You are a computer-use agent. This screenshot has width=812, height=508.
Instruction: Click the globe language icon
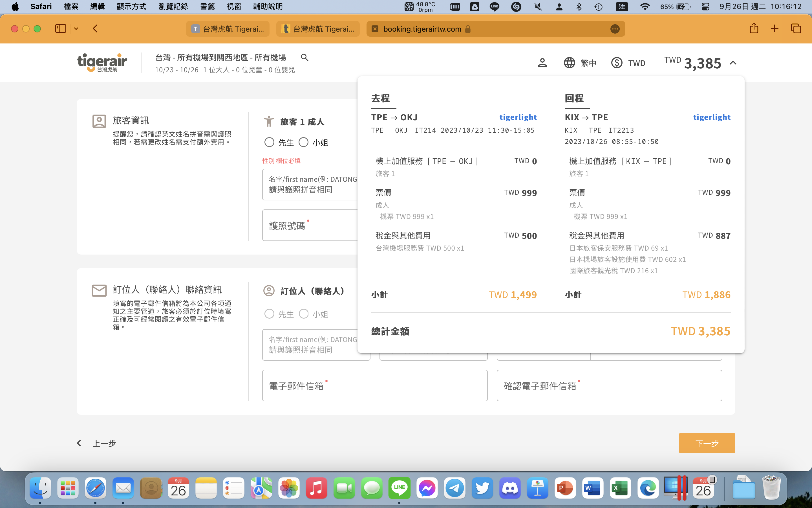(570, 63)
